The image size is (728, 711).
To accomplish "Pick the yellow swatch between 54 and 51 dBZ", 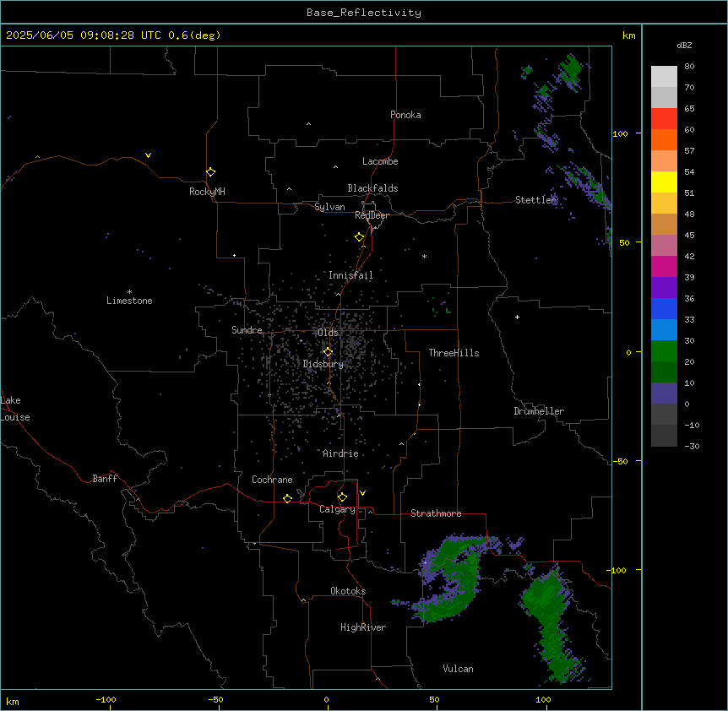I will click(x=664, y=182).
